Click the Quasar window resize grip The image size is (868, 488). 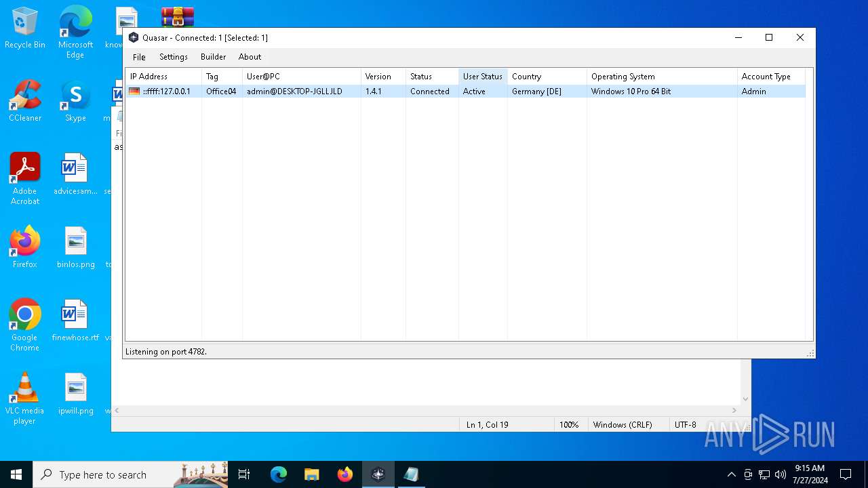[810, 353]
